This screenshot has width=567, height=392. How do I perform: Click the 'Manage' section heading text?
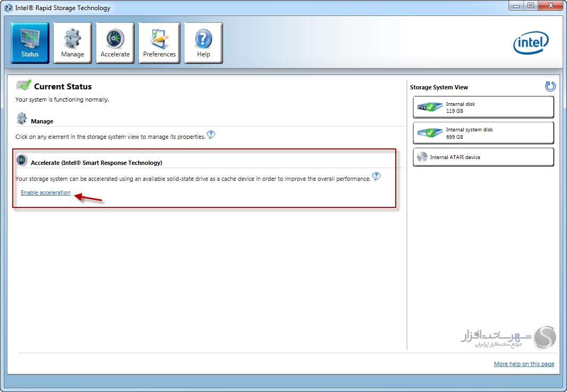coord(42,121)
